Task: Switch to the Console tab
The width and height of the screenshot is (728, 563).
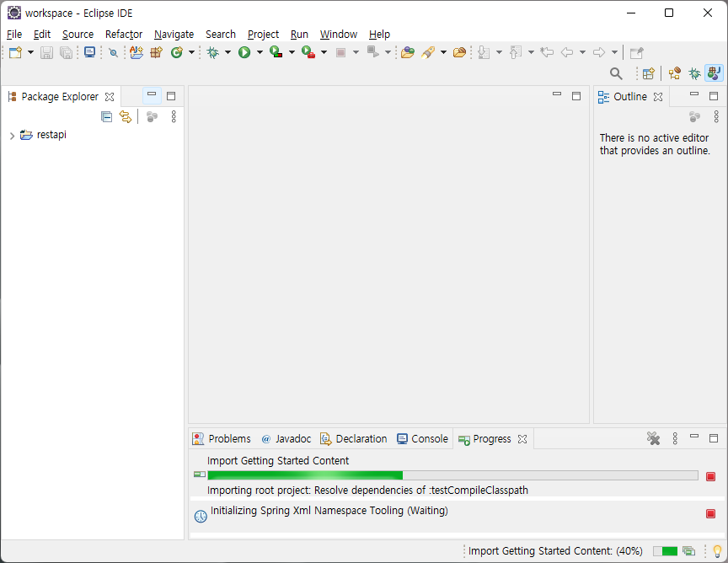Action: pos(422,439)
